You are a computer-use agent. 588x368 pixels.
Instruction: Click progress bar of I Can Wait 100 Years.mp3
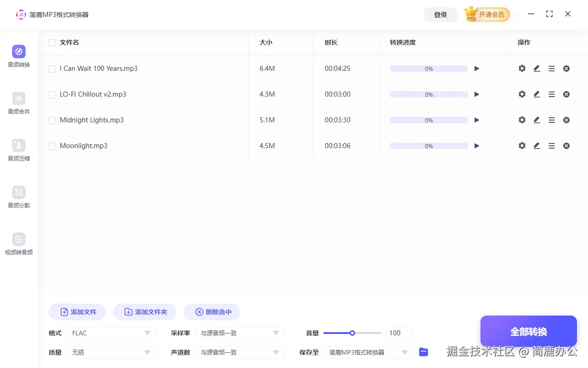(429, 69)
